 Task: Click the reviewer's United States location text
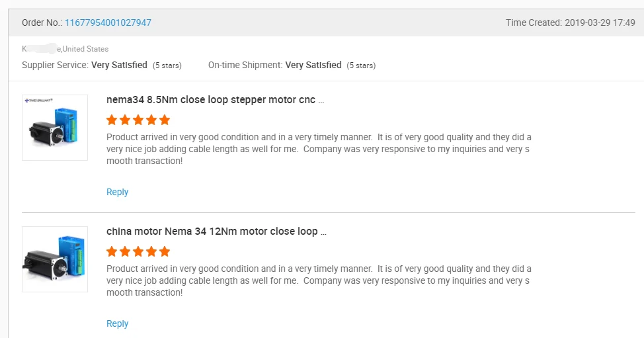pyautogui.click(x=85, y=49)
